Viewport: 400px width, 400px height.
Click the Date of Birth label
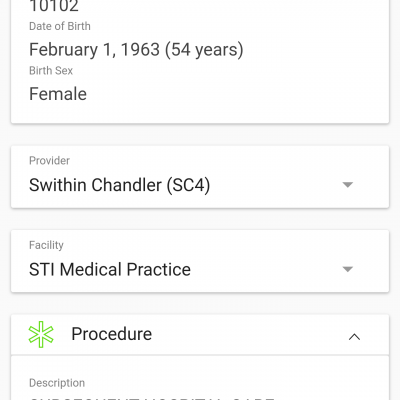coord(60,26)
